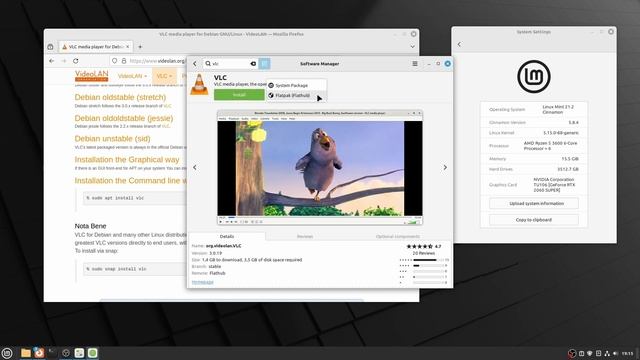Click the five-star review distribution bar
Viewport: 640px width, 360px height.
click(x=429, y=260)
